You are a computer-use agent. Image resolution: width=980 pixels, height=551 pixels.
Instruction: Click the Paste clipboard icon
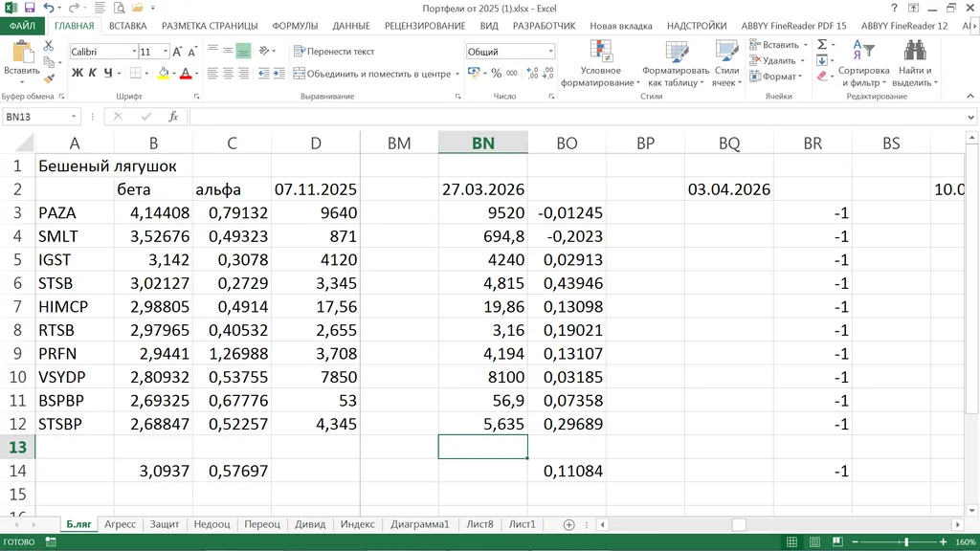(x=22, y=53)
